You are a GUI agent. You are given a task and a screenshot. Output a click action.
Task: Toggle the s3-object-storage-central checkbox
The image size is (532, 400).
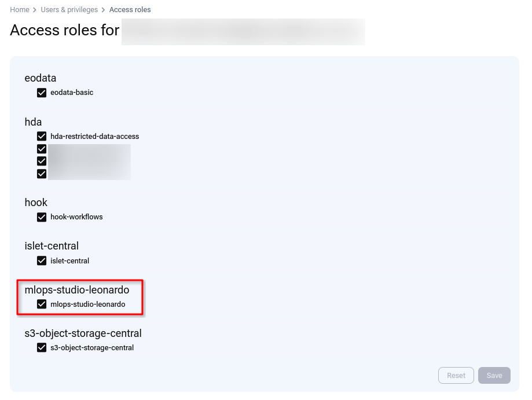pyautogui.click(x=42, y=348)
